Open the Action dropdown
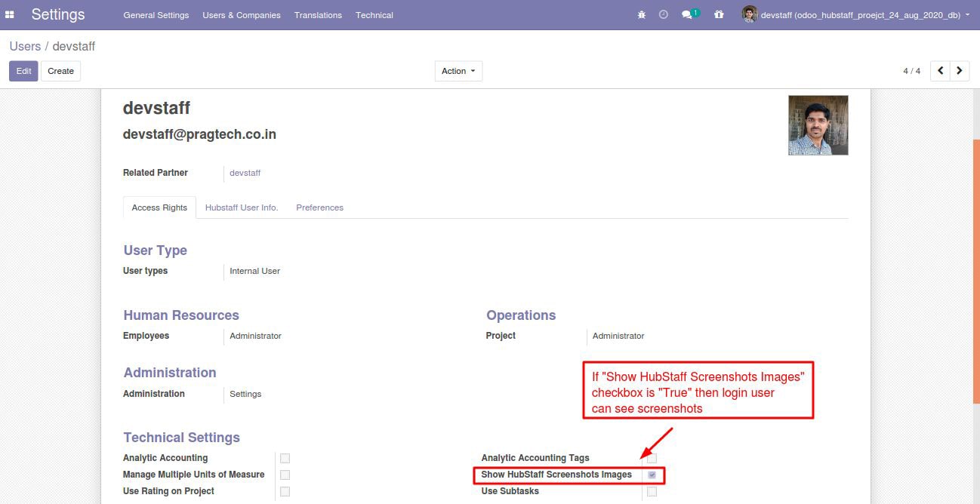This screenshot has height=504, width=980. 458,71
